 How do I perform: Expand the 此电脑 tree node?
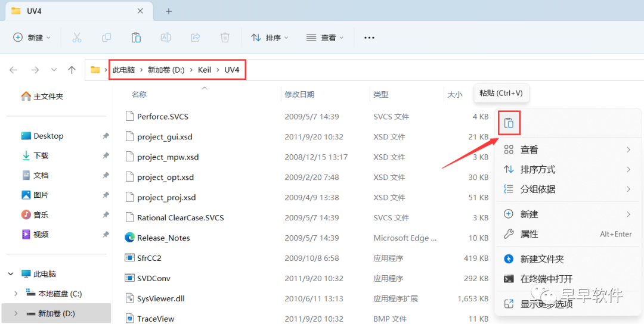point(10,274)
